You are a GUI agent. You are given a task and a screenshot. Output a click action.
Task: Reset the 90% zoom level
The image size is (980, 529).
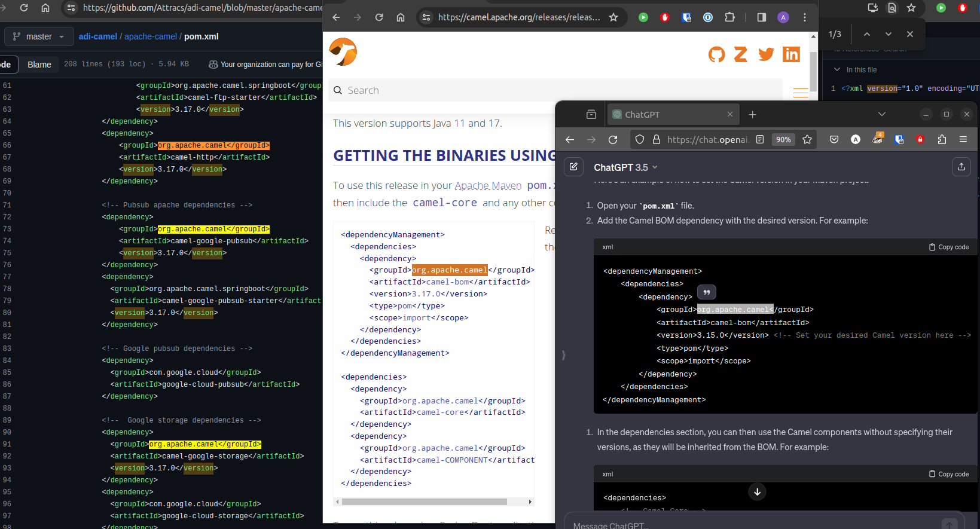click(x=783, y=139)
